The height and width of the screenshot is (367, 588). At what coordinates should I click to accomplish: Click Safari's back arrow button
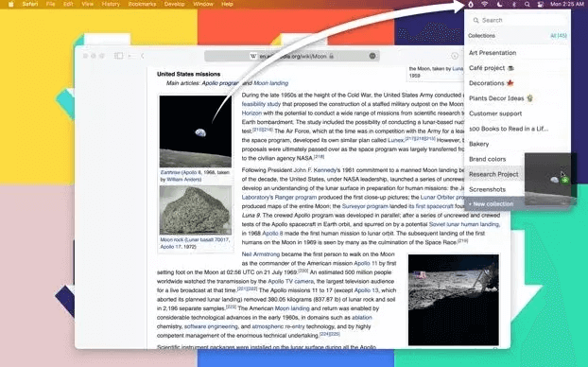point(143,56)
